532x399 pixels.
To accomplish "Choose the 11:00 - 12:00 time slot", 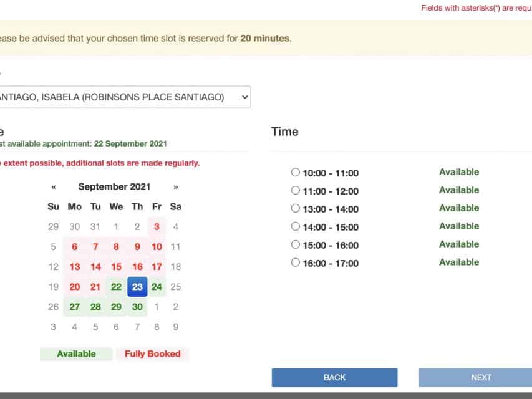I will pyautogui.click(x=296, y=191).
